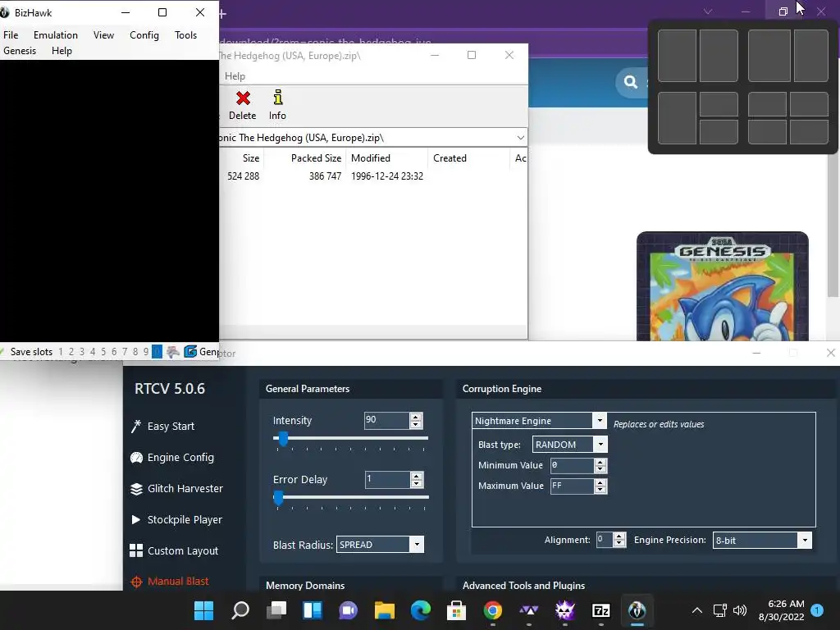The width and height of the screenshot is (840, 630).
Task: Open the Help menu in BizHawk
Action: [x=62, y=50]
